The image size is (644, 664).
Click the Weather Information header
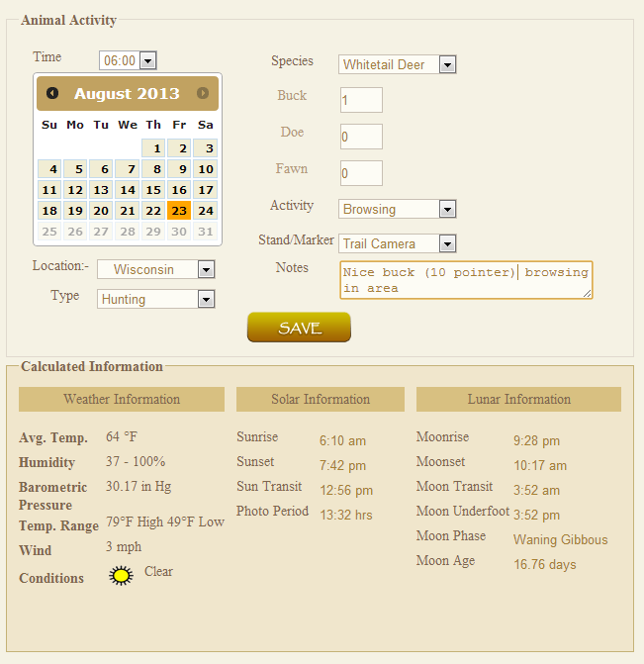(x=122, y=399)
